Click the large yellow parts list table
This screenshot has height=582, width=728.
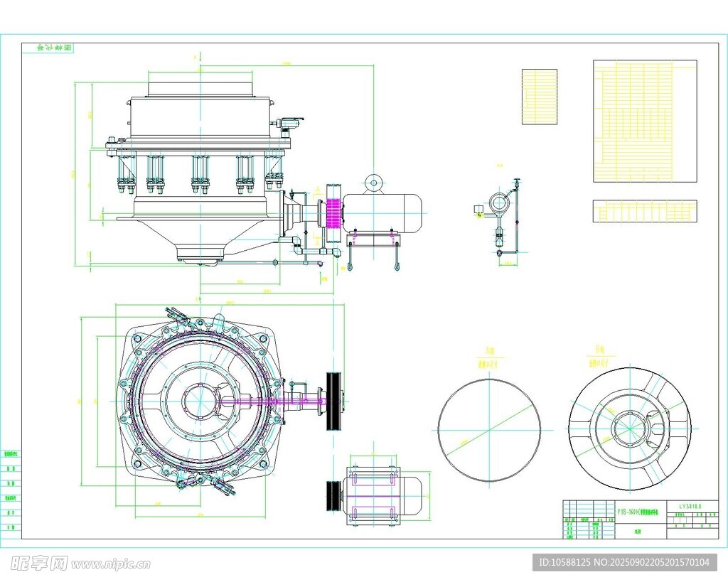(x=645, y=121)
